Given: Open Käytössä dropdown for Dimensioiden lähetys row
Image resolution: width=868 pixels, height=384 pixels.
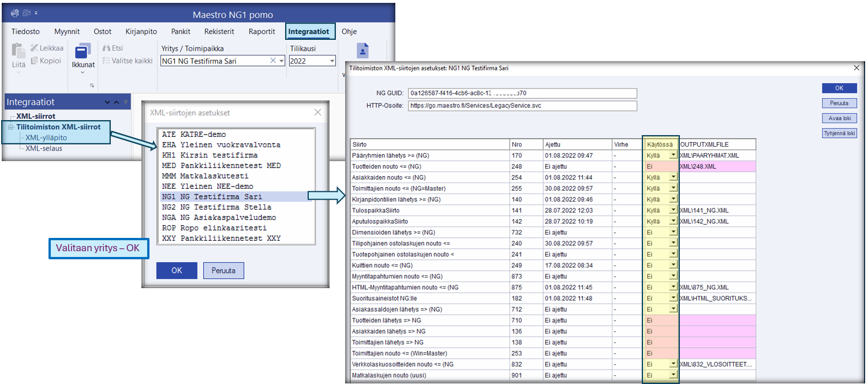Looking at the screenshot, I should point(673,232).
